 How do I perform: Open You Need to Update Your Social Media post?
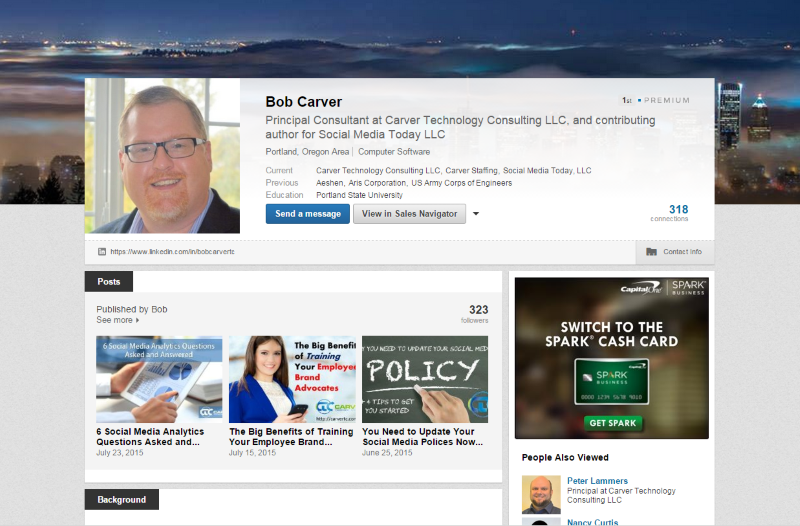coord(422,437)
